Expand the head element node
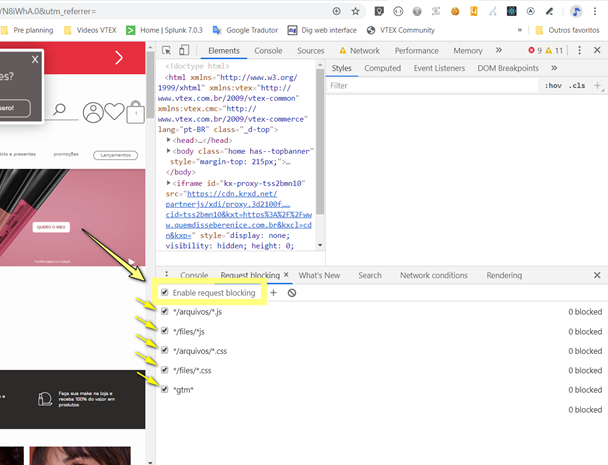Screen dimensions: 608x465 pyautogui.click(x=170, y=140)
